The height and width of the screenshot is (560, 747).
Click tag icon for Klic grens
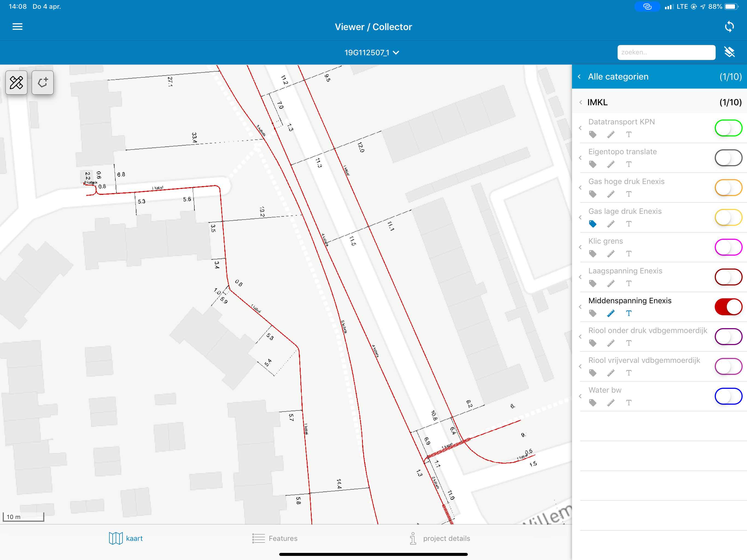click(x=593, y=254)
